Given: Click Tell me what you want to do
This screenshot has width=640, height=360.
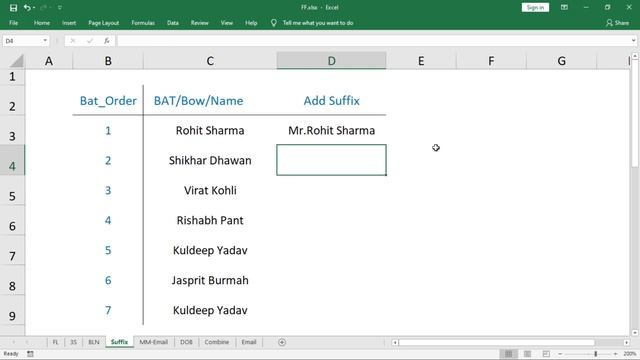Looking at the screenshot, I should click(x=318, y=23).
